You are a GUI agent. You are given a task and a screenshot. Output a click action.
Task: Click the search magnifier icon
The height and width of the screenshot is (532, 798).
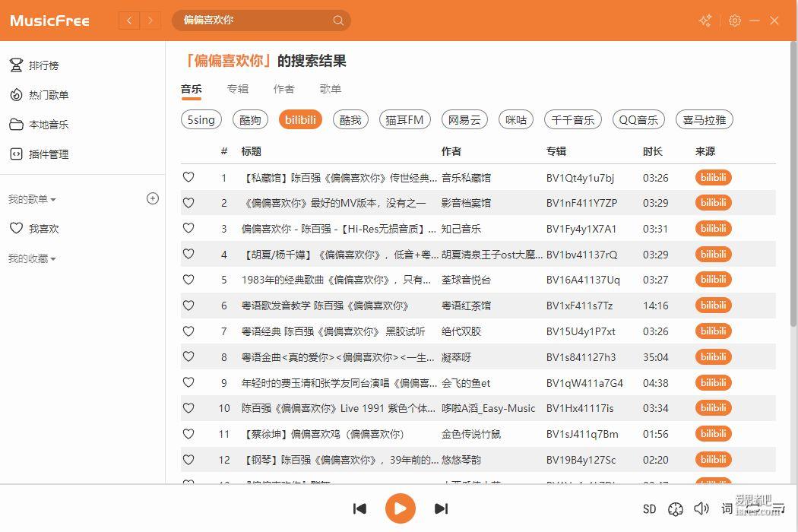338,21
